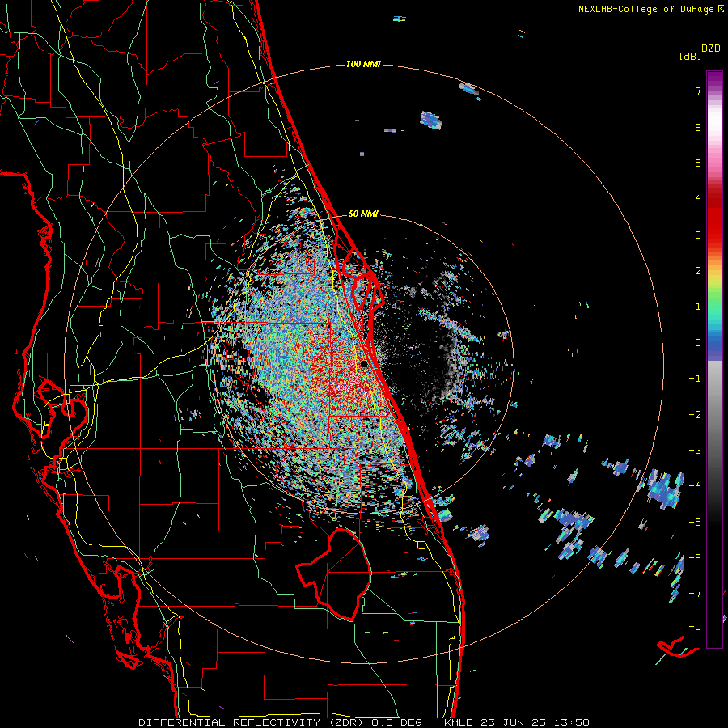Click the 3 value on the dB scale
Screen dimensions: 728x728
pyautogui.click(x=698, y=235)
